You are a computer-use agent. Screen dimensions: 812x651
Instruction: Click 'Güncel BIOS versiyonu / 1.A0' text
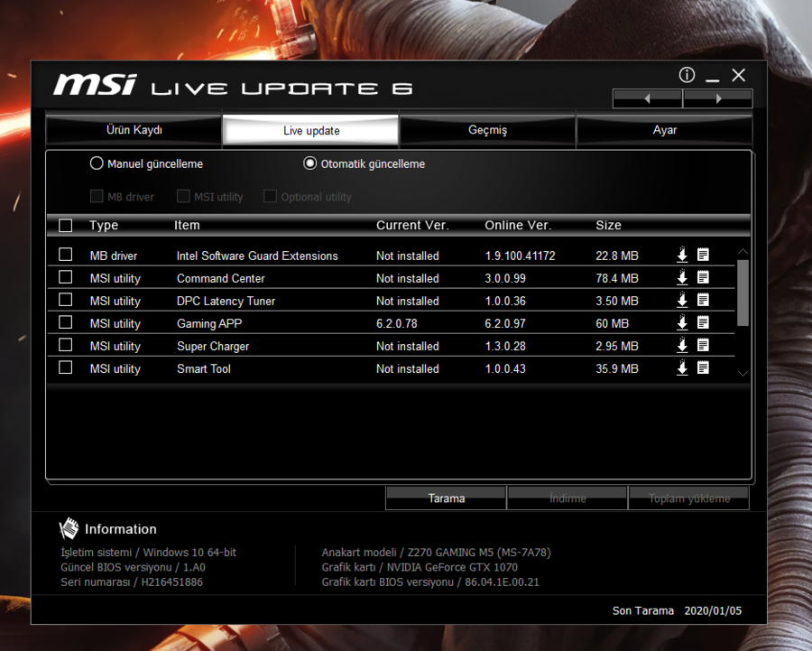[x=134, y=567]
